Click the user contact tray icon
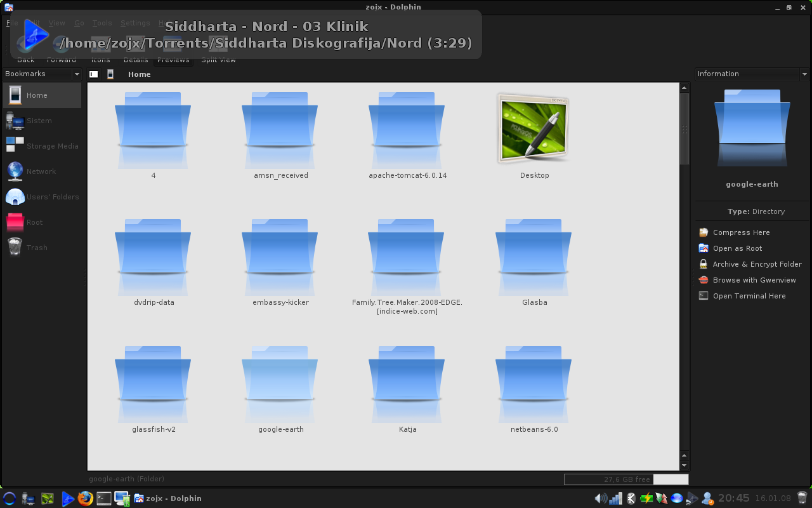 tap(707, 498)
